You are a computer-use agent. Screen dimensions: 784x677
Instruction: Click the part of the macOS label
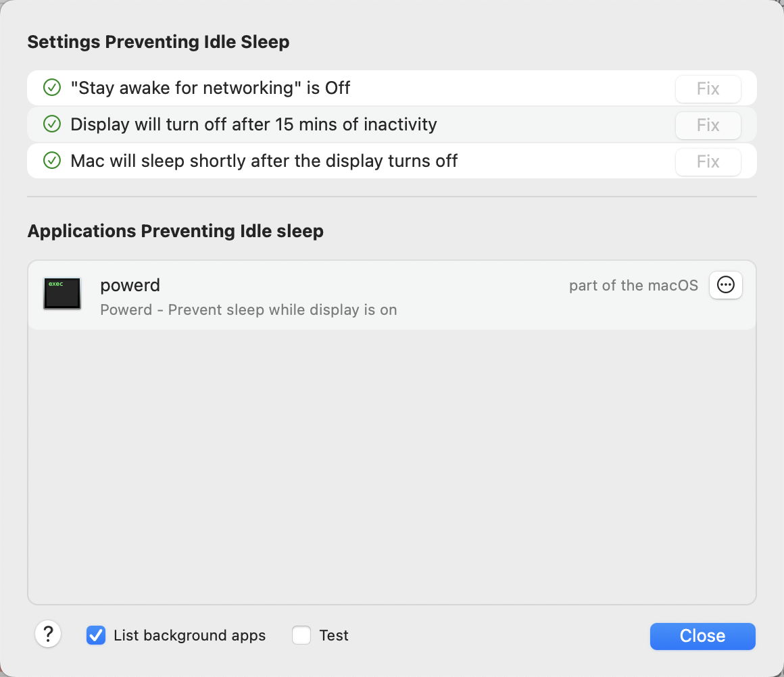click(633, 285)
